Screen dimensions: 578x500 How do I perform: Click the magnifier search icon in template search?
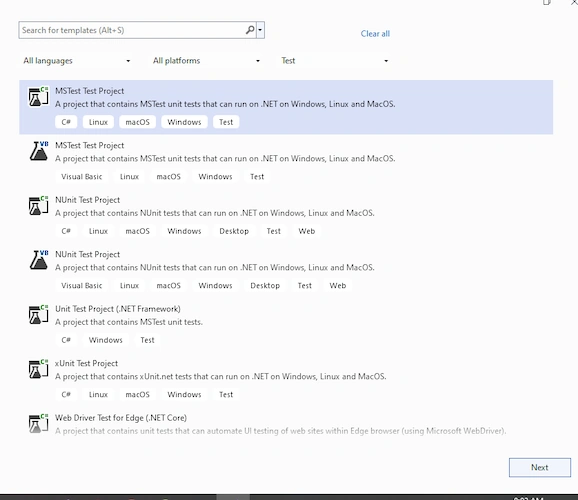point(250,30)
